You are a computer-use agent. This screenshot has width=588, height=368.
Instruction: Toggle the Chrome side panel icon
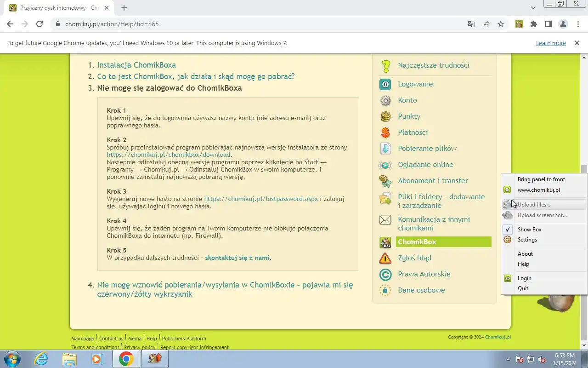pos(548,24)
